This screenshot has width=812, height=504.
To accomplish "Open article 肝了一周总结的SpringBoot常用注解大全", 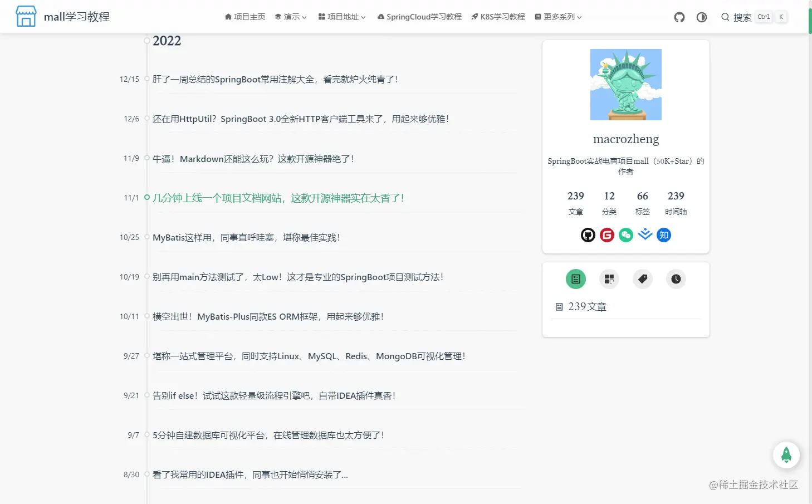I will click(276, 80).
